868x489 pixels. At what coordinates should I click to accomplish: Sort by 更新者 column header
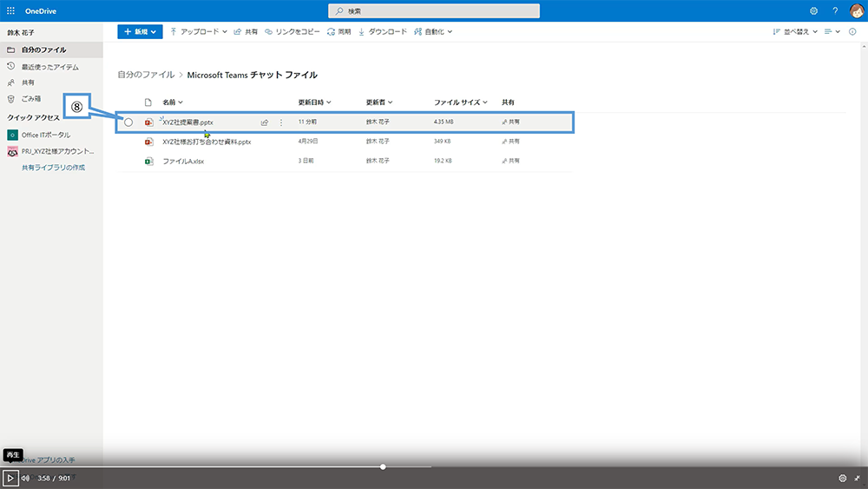(x=379, y=102)
